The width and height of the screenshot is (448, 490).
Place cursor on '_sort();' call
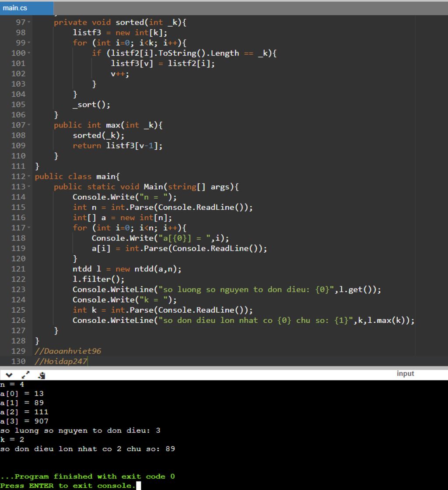[91, 104]
